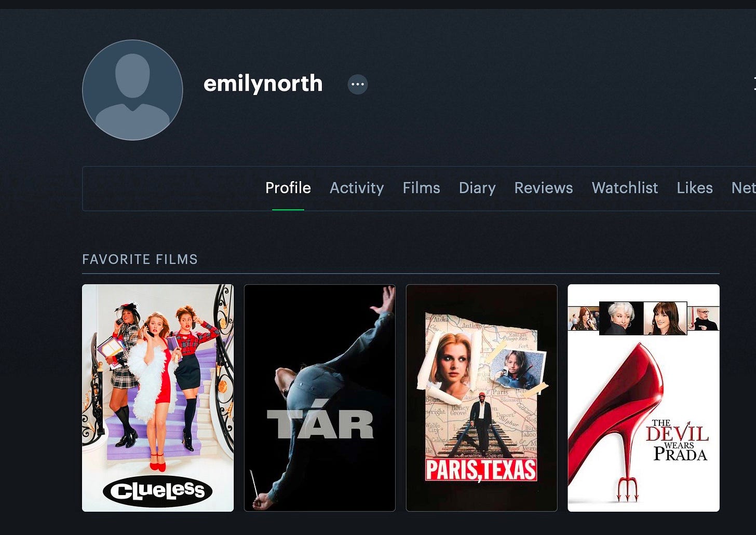Viewport: 756px width, 535px height.
Task: Open The Devil Wears Prada poster
Action: (x=644, y=398)
